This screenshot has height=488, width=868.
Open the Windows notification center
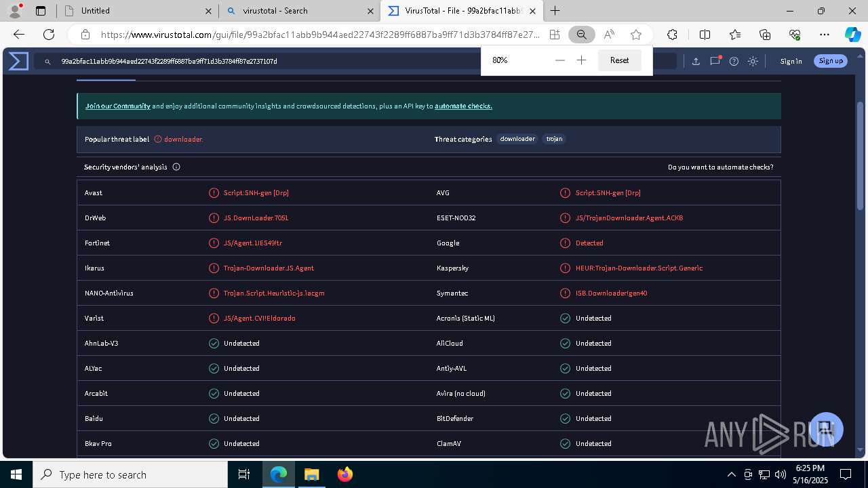point(846,474)
